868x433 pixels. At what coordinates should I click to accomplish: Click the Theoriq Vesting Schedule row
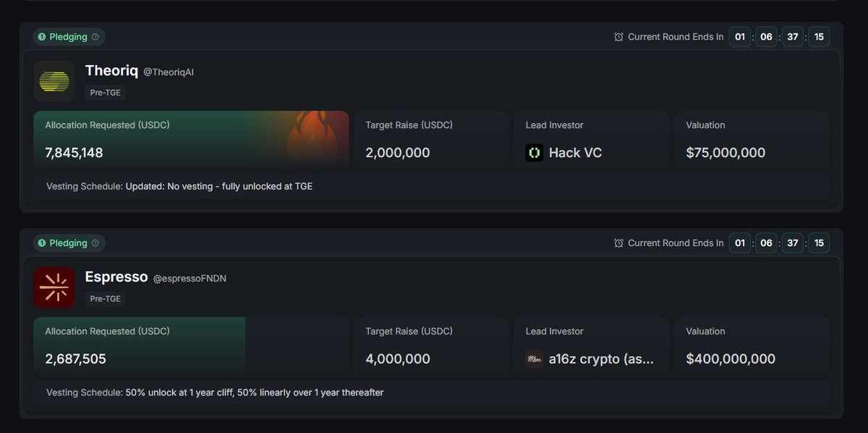pyautogui.click(x=431, y=186)
